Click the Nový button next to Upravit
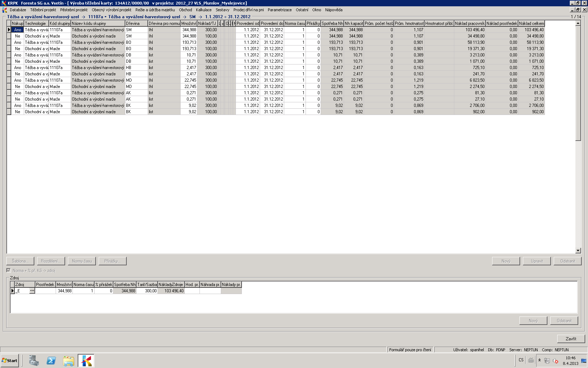588x368 pixels. click(506, 261)
